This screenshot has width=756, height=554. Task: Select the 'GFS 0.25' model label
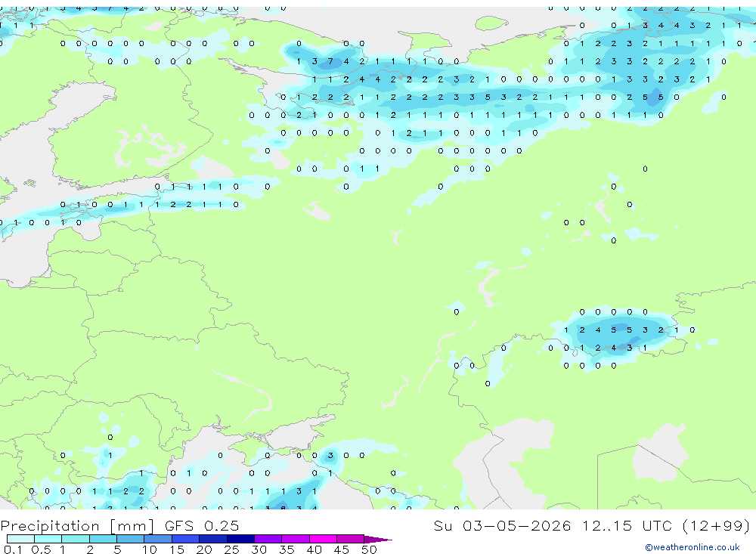tap(202, 525)
